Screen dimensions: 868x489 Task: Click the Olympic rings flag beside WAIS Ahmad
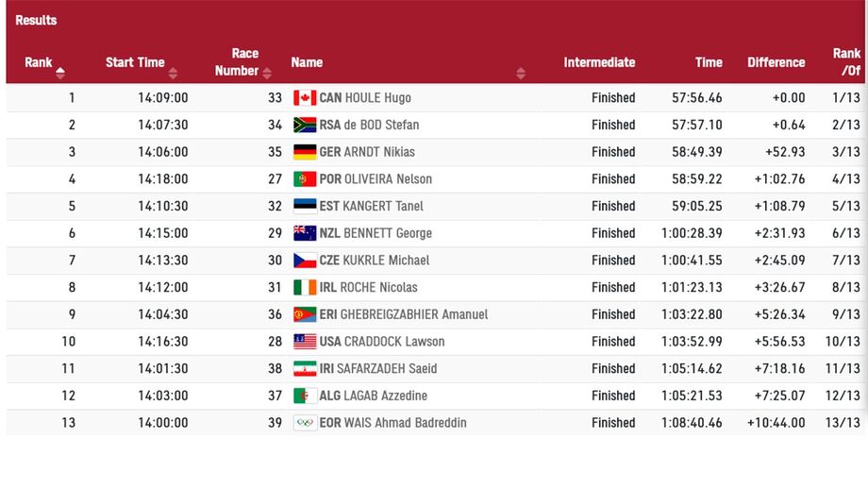[x=305, y=423]
